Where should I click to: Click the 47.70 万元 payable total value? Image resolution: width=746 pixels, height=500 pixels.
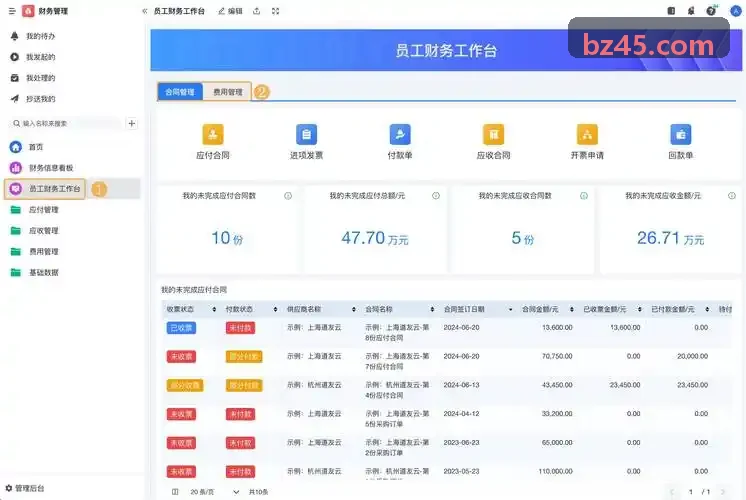[374, 238]
